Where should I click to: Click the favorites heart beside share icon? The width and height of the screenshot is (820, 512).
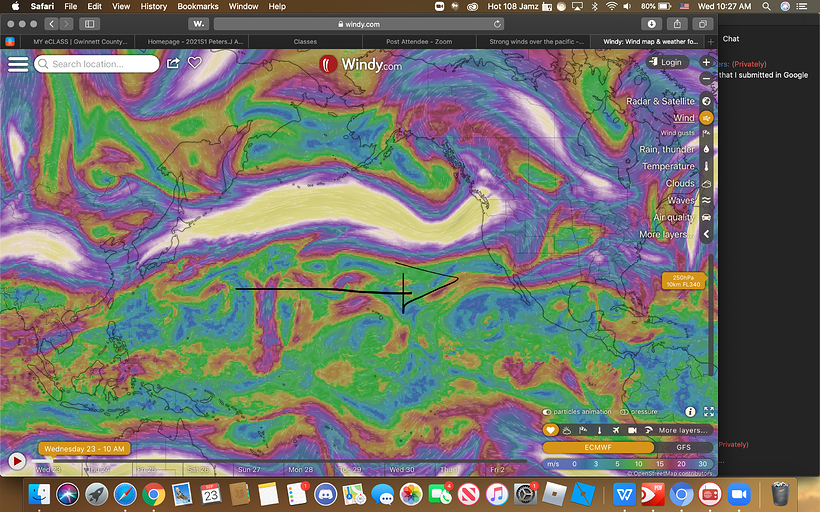(x=195, y=63)
